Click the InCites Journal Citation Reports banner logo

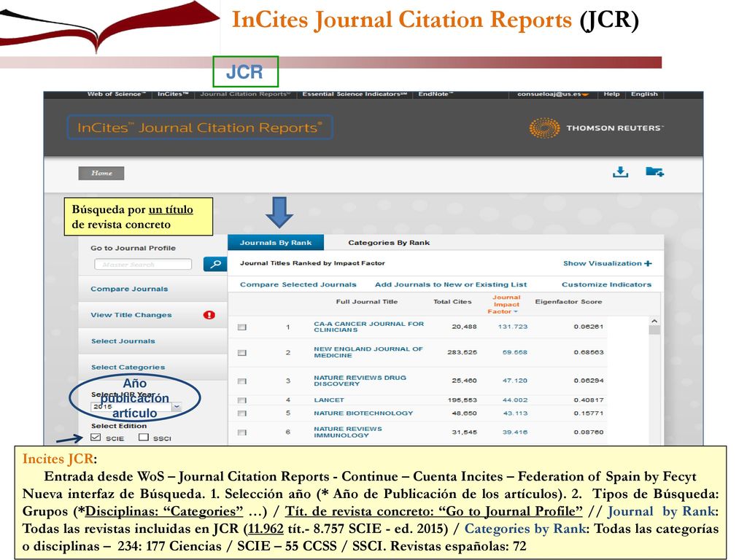click(x=200, y=128)
